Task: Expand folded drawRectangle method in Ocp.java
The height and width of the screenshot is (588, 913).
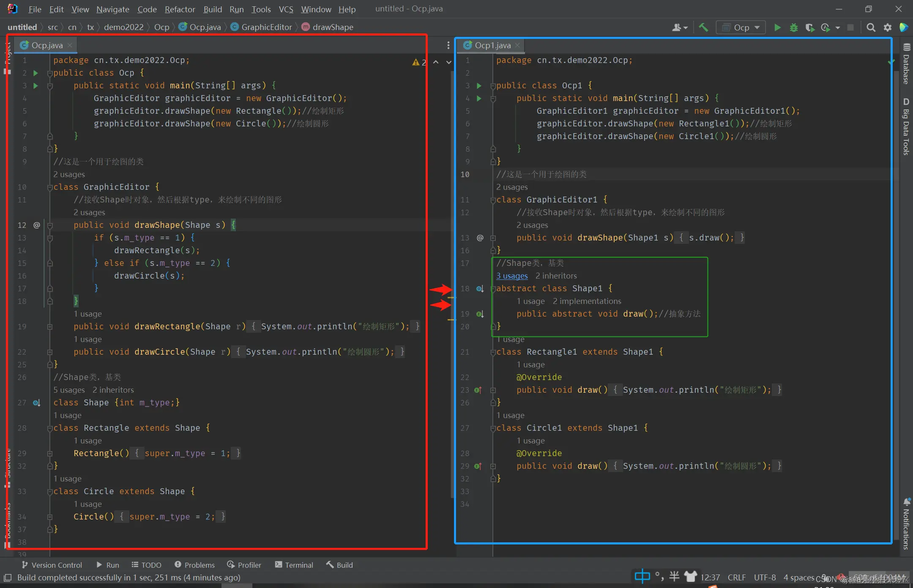Action: point(50,327)
